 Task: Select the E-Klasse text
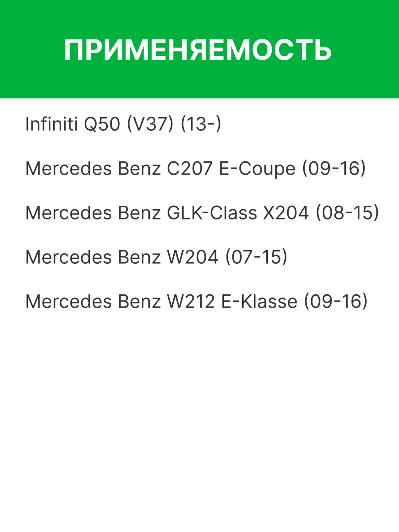[x=258, y=302]
